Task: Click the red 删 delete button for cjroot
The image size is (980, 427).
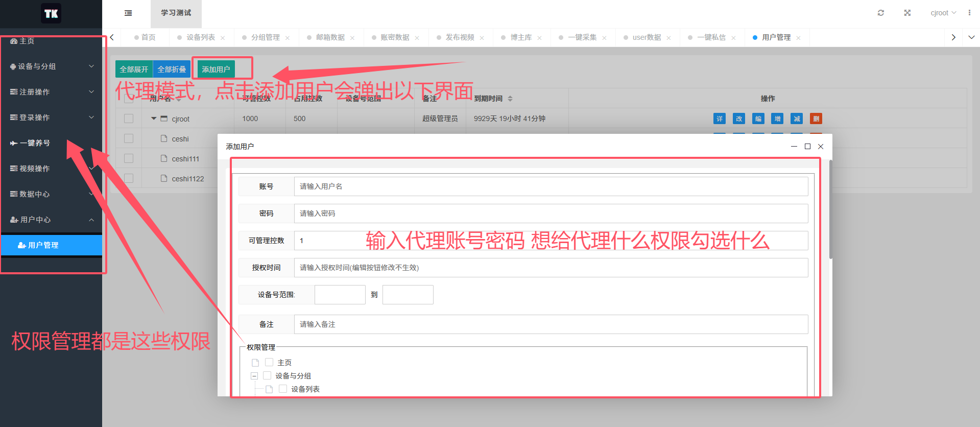Action: click(x=816, y=118)
